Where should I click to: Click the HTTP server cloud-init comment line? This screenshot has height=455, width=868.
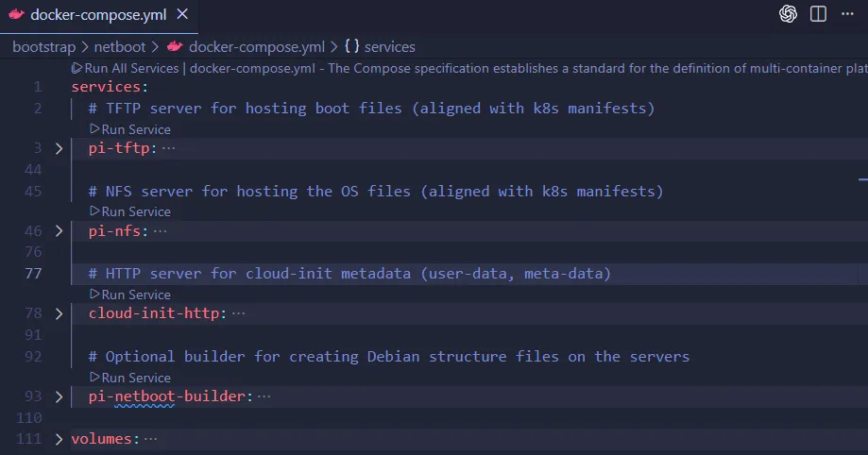349,274
